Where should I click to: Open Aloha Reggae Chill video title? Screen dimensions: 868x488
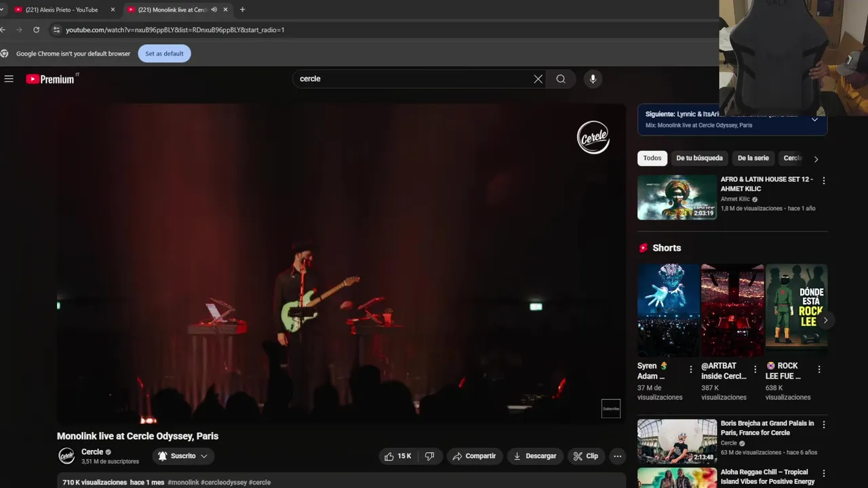768,476
